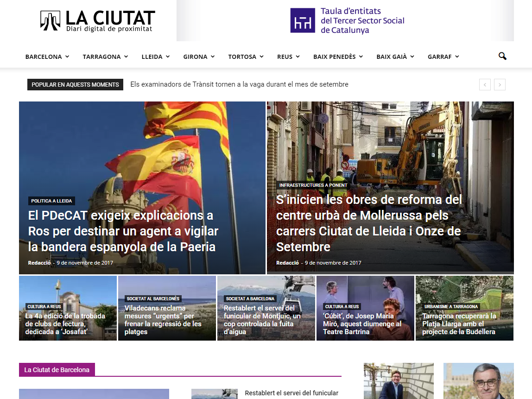Select the INFRAESTRUCTURES A PONENT category tag
Screen dimensions: 532x399
click(313, 185)
